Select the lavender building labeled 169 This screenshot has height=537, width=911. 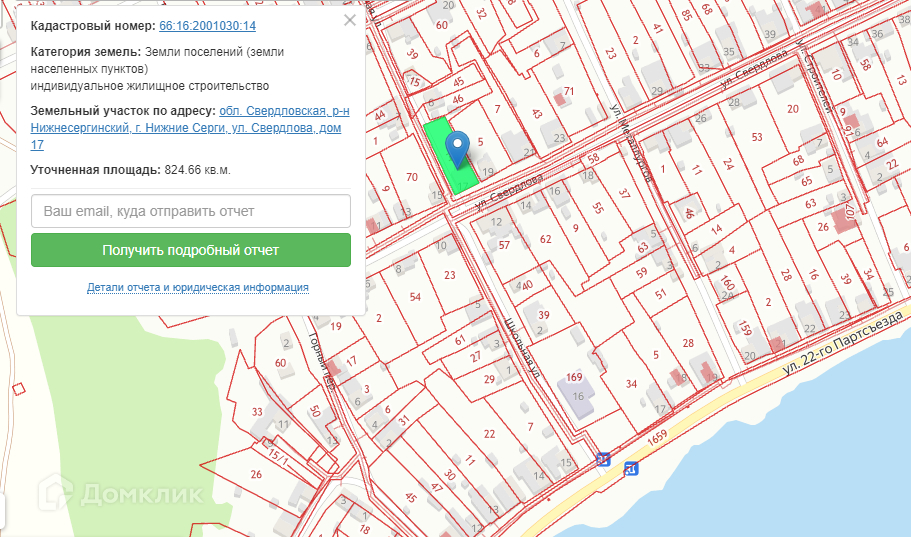[x=576, y=396]
